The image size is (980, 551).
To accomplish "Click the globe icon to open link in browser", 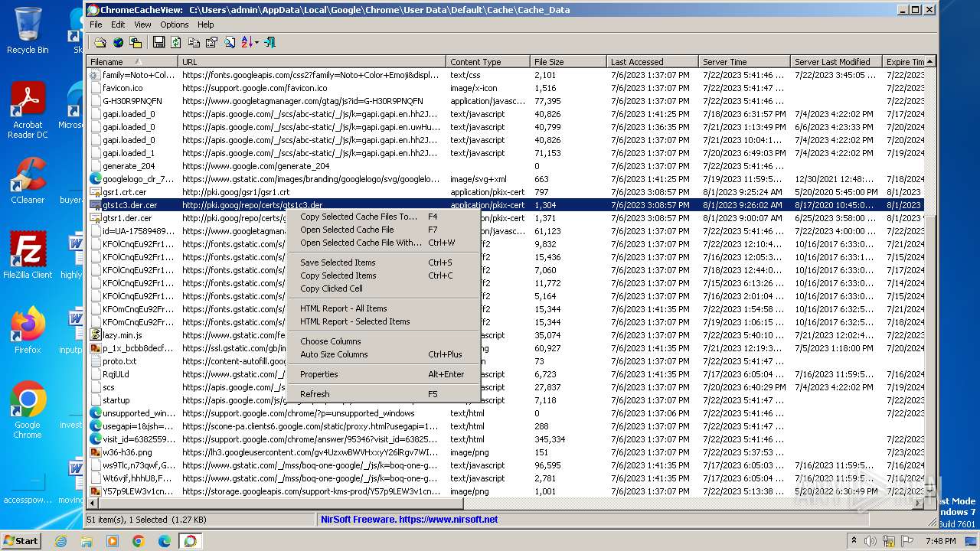I will (x=118, y=42).
